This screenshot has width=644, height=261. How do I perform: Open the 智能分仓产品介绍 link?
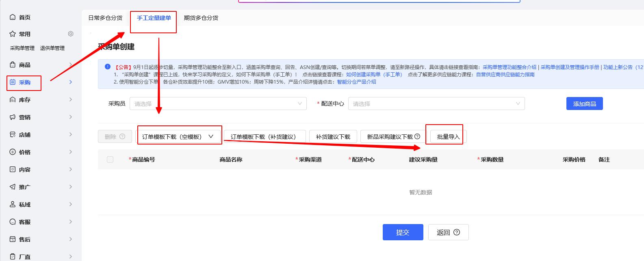(x=356, y=82)
